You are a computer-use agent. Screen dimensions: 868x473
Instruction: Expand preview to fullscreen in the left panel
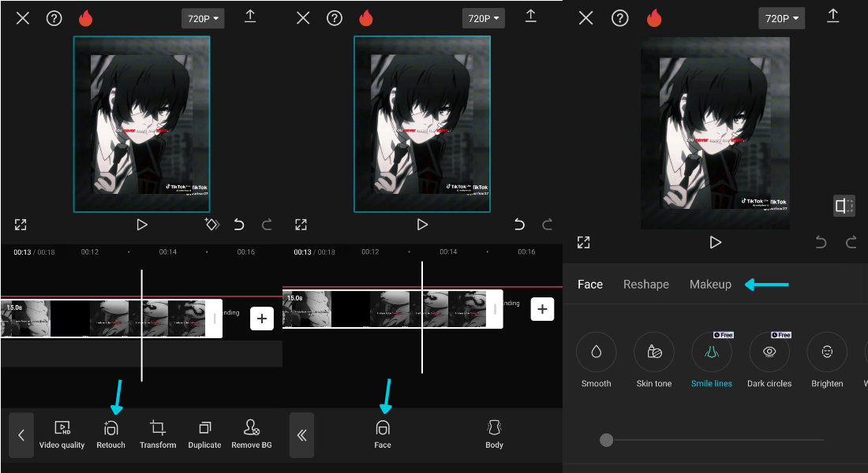[21, 225]
